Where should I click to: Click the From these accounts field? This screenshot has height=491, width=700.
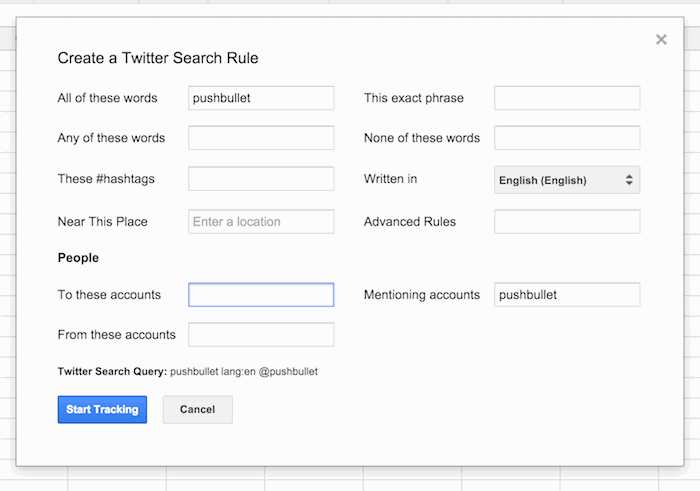pos(261,334)
